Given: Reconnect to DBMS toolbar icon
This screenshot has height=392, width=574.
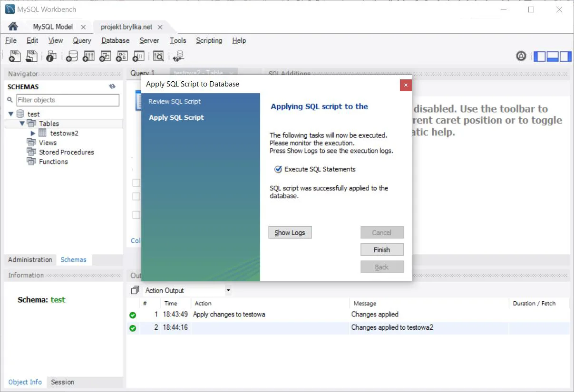Looking at the screenshot, I should 178,56.
